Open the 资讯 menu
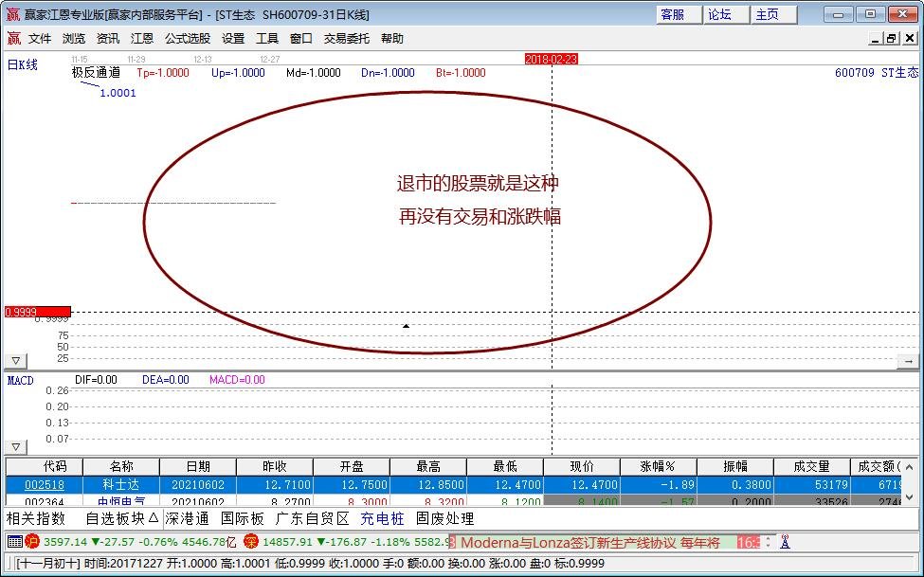The image size is (924, 577). click(108, 38)
